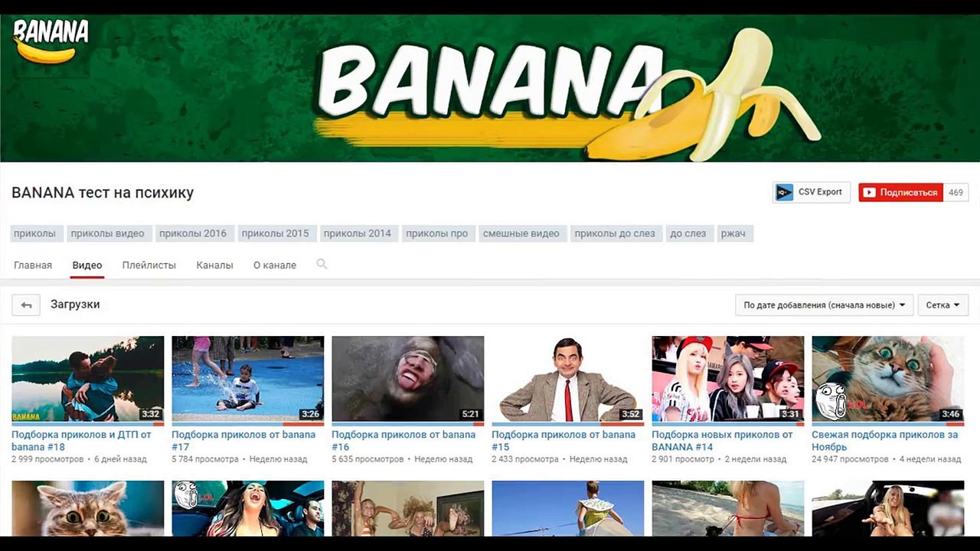Select the смешные видео tag
This screenshot has height=551, width=980.
[521, 233]
